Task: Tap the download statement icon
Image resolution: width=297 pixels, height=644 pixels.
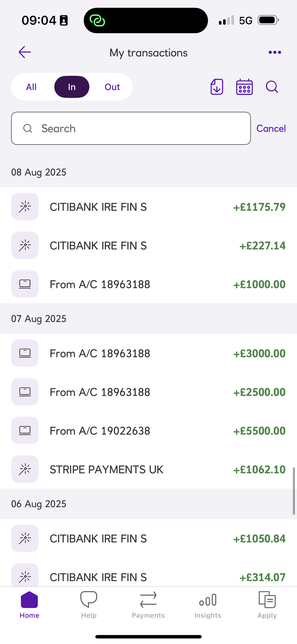Action: [217, 87]
